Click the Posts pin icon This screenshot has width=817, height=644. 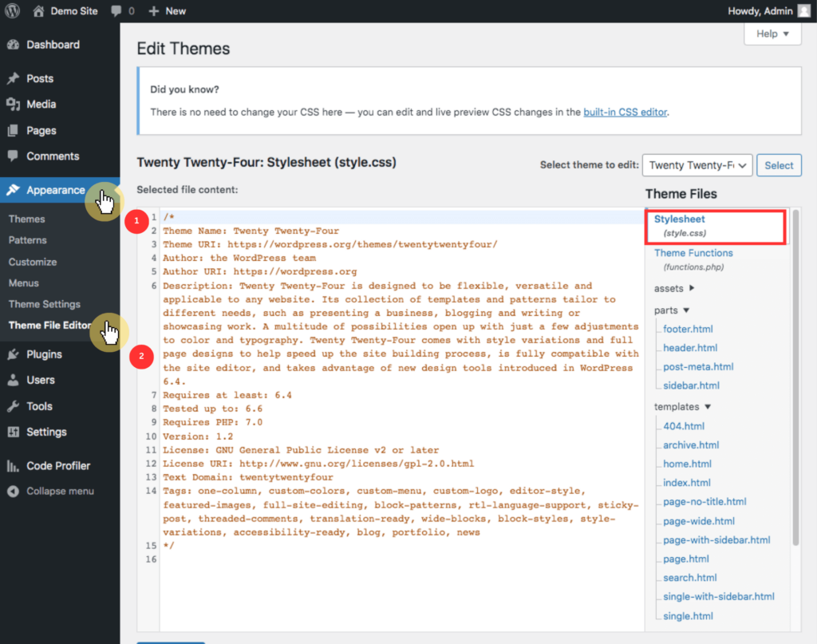point(13,78)
